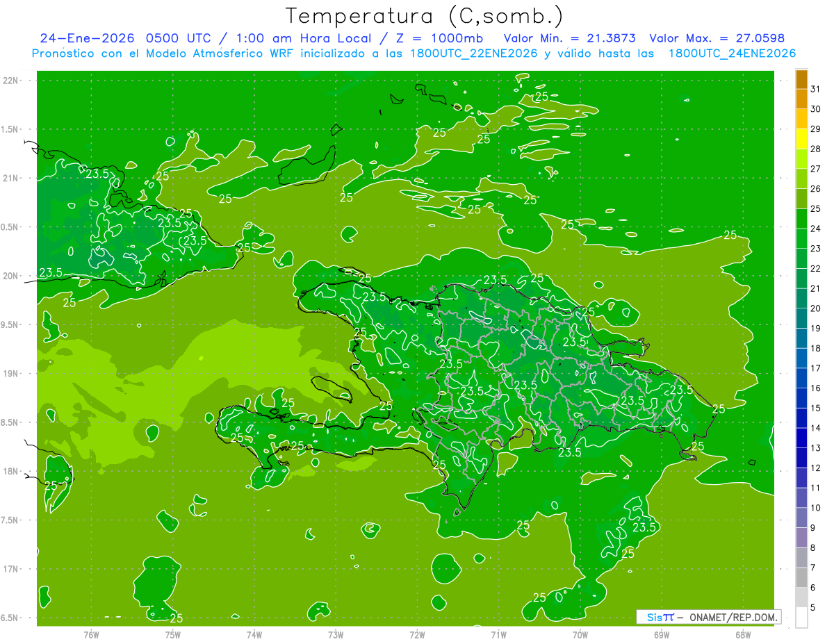Click the longitude axis label '75W'
The width and height of the screenshot is (834, 644).
(x=173, y=634)
